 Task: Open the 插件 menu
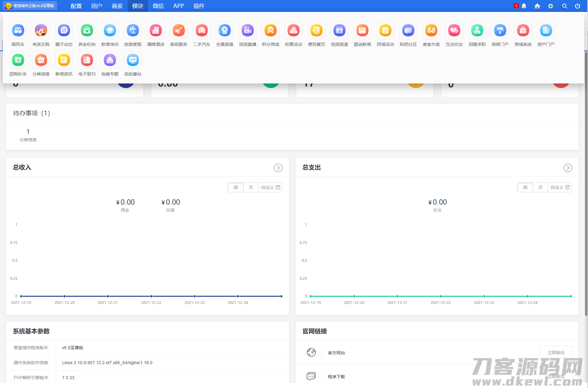tap(199, 6)
